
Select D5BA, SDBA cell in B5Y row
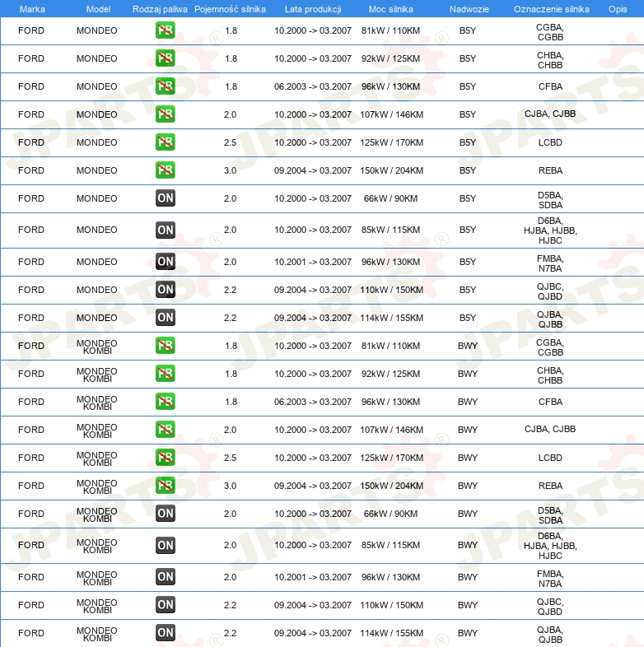[x=550, y=200]
